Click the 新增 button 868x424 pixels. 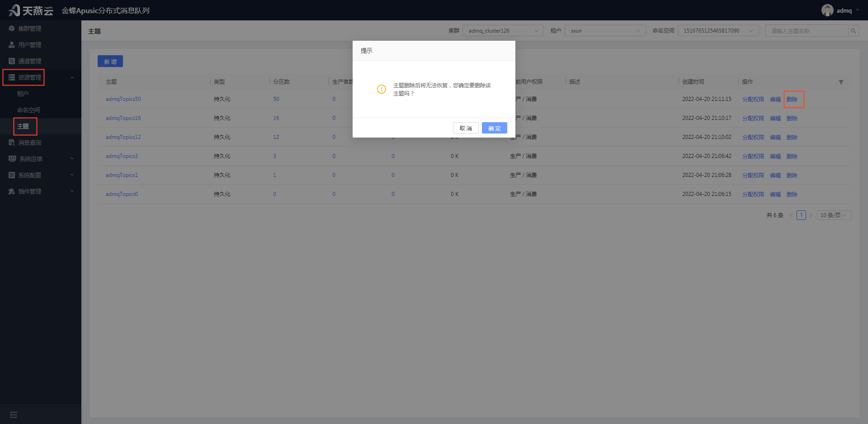click(110, 61)
